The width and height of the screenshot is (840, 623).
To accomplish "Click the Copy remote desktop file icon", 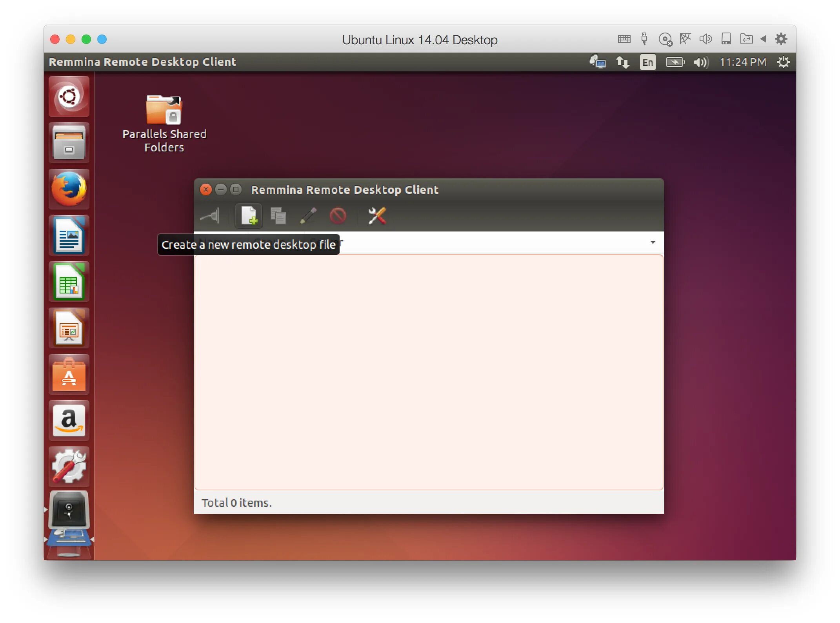I will pos(280,215).
